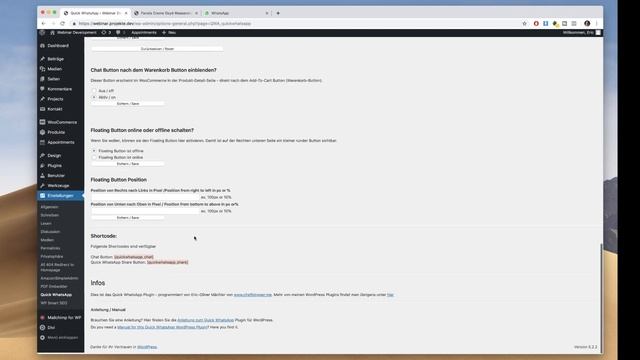The image size is (640, 360).
Task: Select Floating Button ist online option
Action: [x=94, y=157]
